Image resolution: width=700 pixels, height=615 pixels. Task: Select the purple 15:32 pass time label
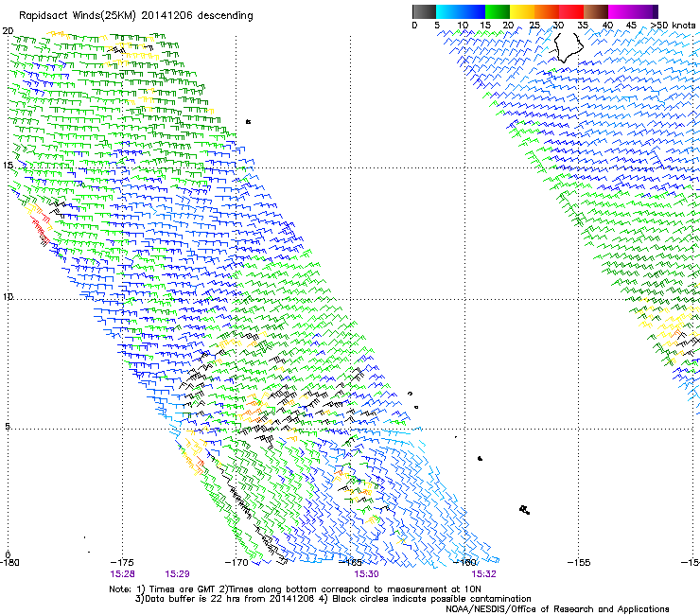tap(484, 574)
